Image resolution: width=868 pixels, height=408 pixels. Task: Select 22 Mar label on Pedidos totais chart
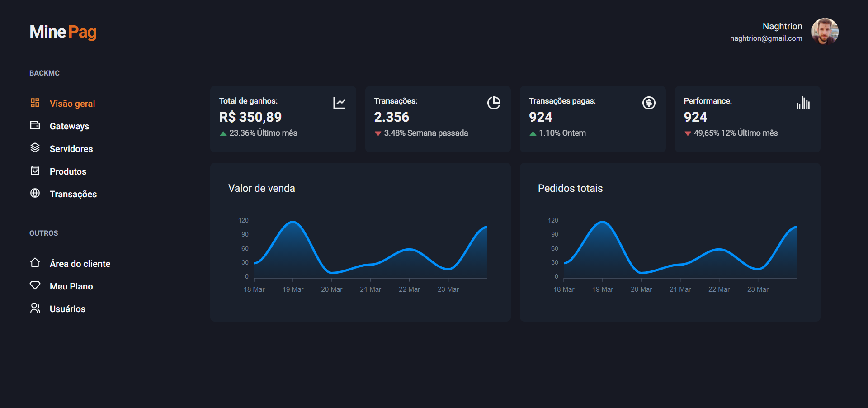[719, 289]
